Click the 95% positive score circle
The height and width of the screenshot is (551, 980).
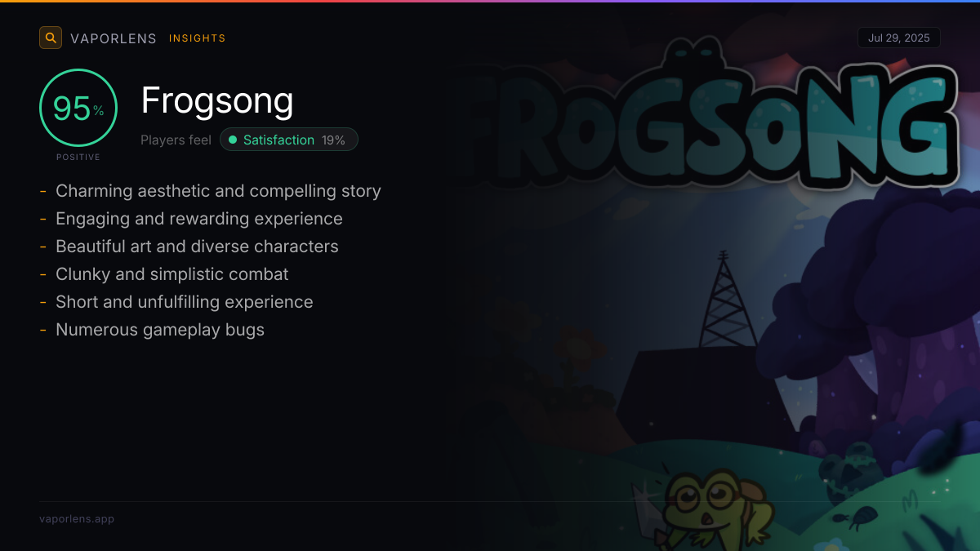[x=78, y=108]
